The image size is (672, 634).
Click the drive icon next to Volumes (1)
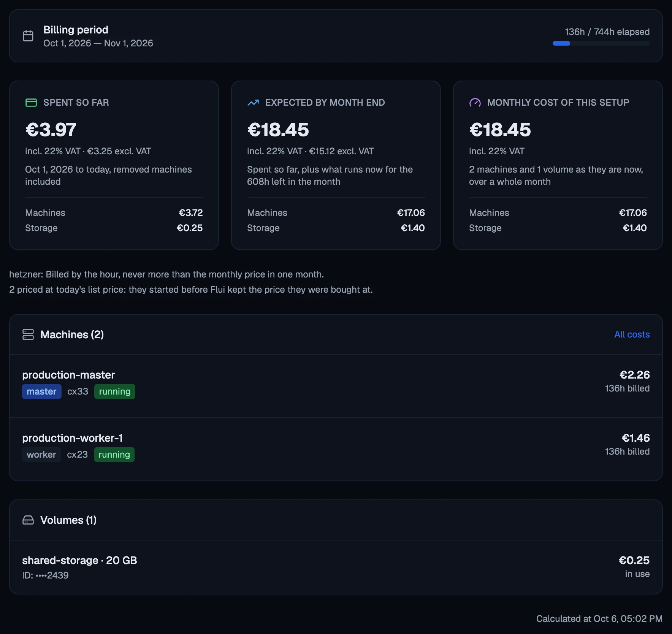click(28, 520)
